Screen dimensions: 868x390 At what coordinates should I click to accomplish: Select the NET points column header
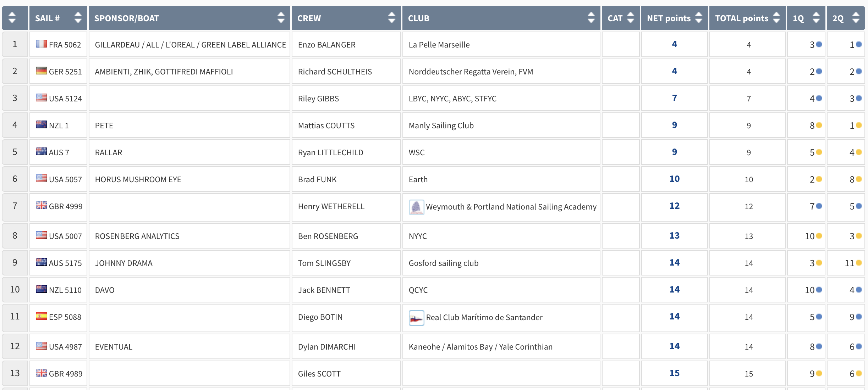675,18
